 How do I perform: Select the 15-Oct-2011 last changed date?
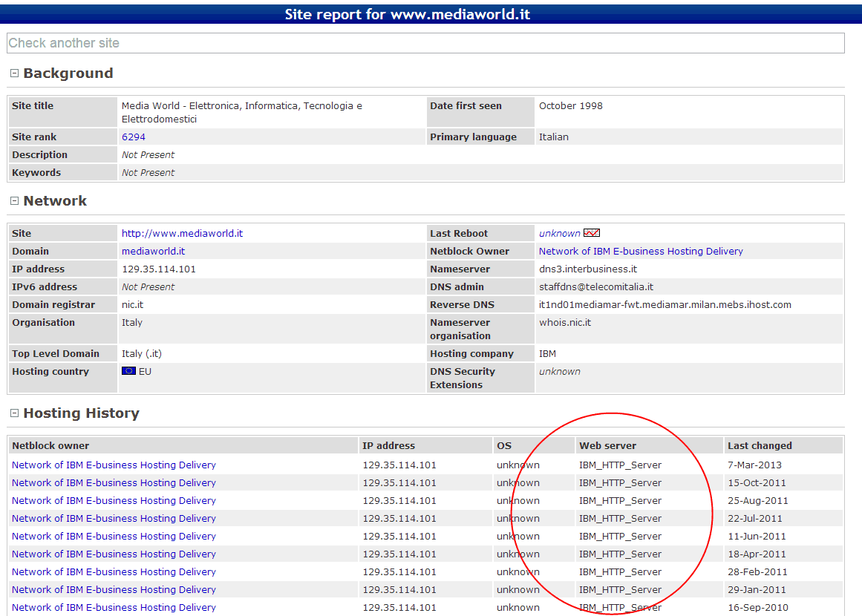(x=757, y=482)
